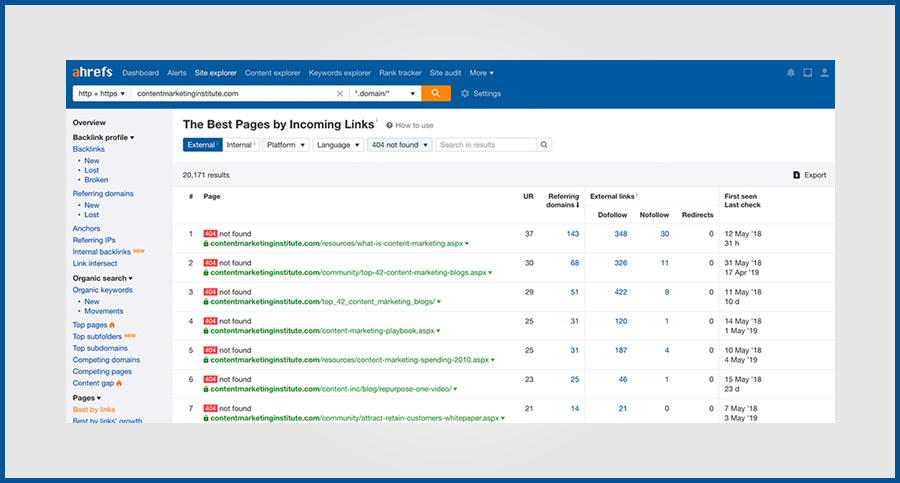
Task: Open Referring domains in sidebar
Action: (x=103, y=194)
